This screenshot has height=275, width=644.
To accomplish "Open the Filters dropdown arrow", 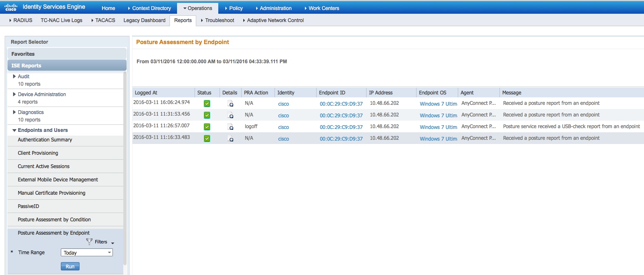I will click(112, 243).
